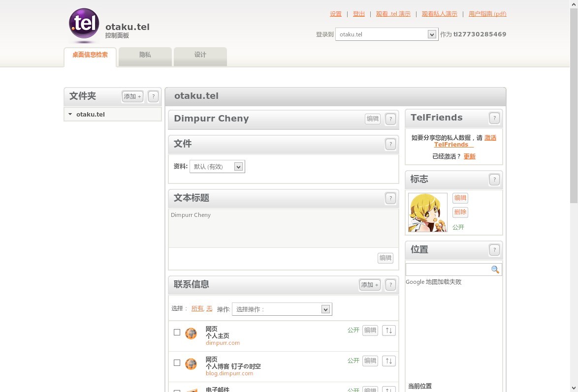Screen dimensions: 578x392
Task: Tick the checkbox for 个人博客 钉子の时空
Action: [177, 363]
